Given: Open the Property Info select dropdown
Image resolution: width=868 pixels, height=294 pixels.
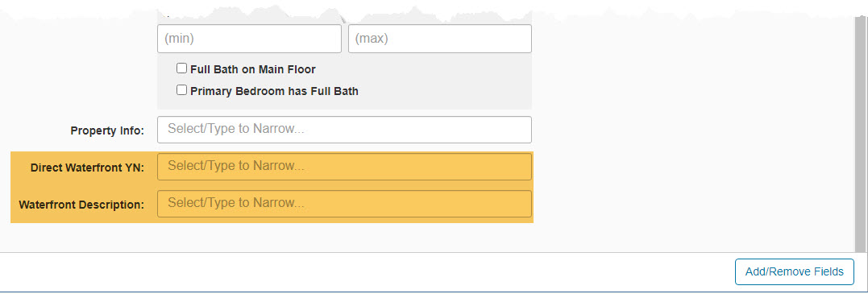Looking at the screenshot, I should (344, 130).
